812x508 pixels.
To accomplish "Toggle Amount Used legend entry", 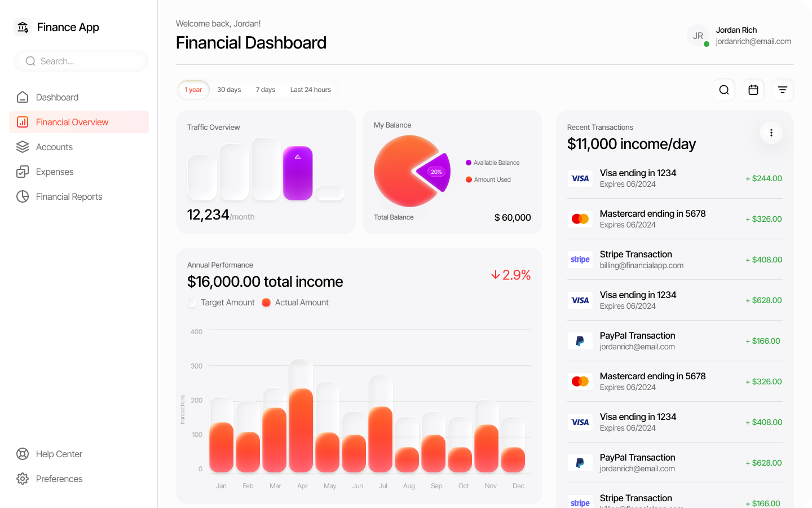I will (488, 179).
